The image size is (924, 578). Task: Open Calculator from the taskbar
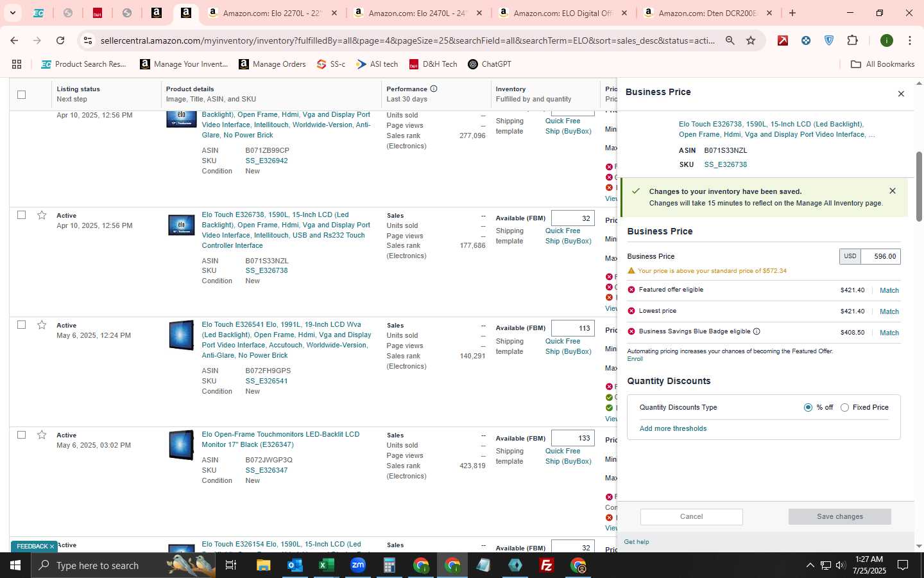389,565
